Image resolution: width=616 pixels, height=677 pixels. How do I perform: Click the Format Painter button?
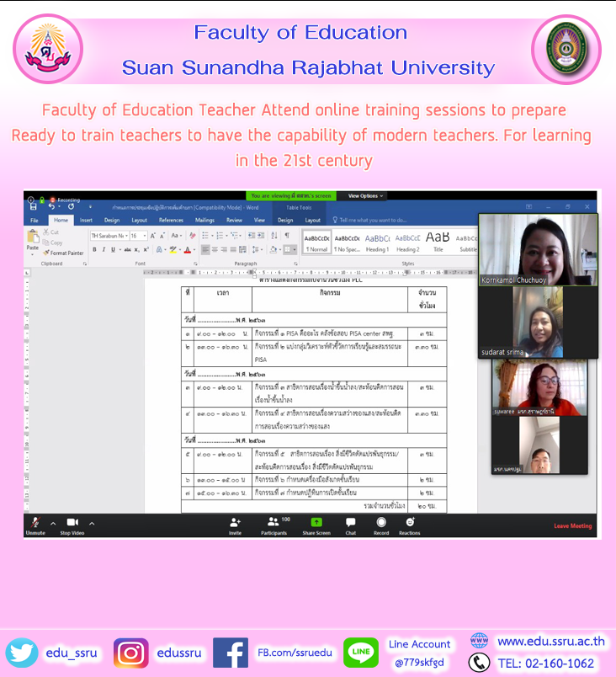click(x=66, y=253)
